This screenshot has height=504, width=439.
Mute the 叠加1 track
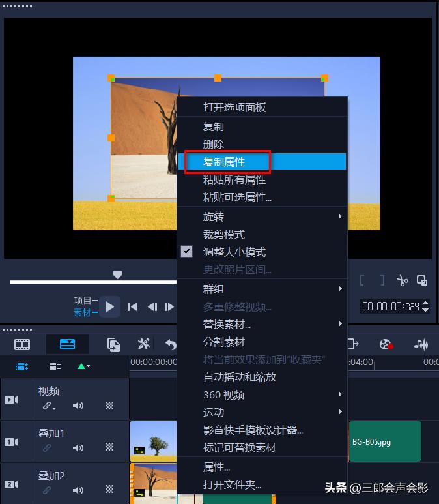78,447
